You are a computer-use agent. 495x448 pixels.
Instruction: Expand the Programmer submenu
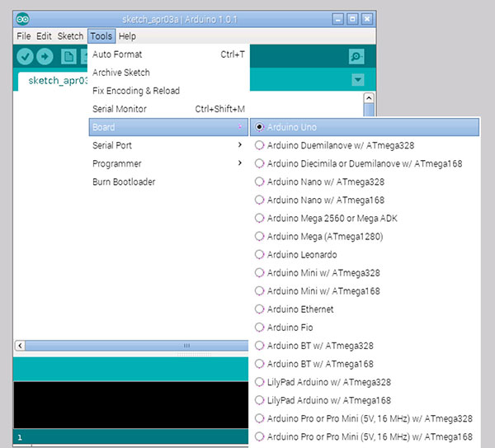[x=168, y=163]
